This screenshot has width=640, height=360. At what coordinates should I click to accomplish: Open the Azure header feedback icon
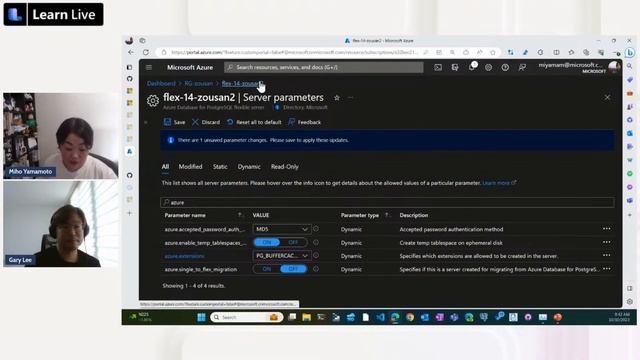(522, 67)
